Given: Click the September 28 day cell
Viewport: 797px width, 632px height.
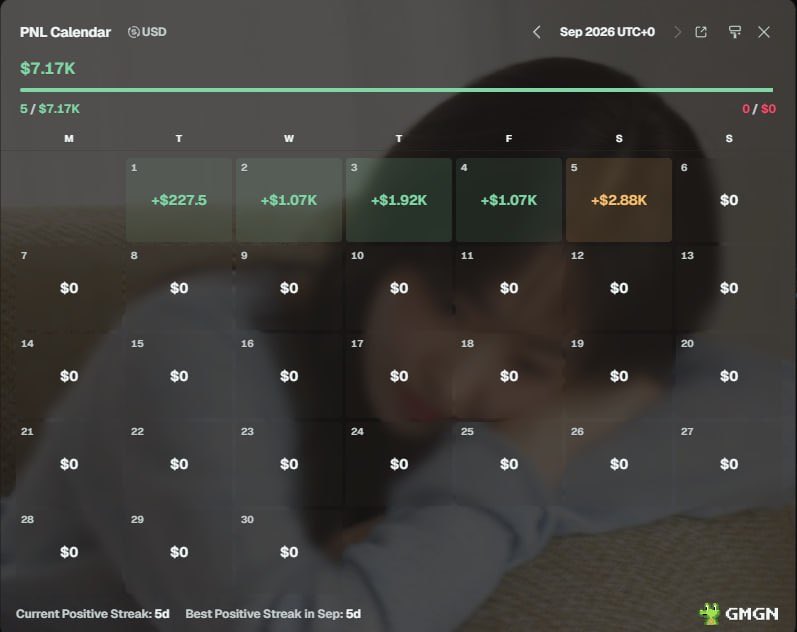Looking at the screenshot, I should [69, 552].
